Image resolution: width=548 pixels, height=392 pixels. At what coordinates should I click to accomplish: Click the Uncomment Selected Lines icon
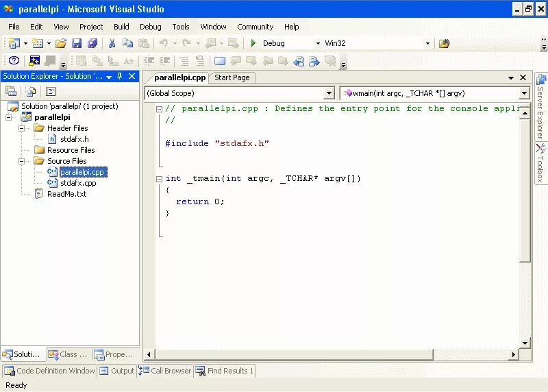click(200, 61)
